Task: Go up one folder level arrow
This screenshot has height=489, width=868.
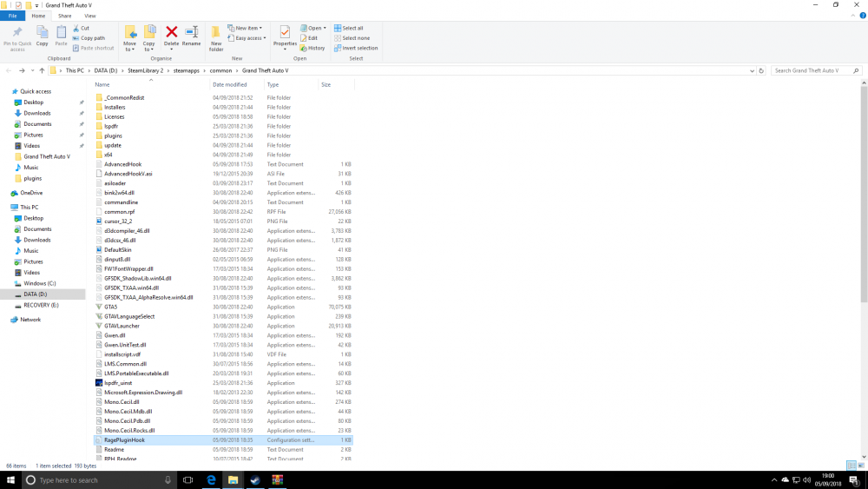Action: tap(42, 71)
